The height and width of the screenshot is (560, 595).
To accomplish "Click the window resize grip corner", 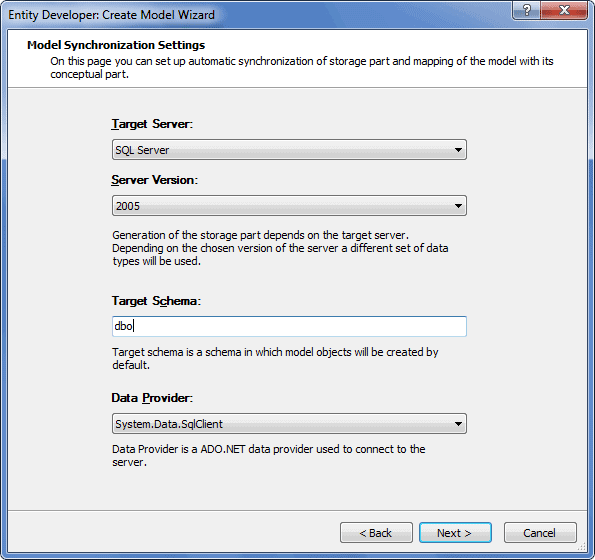I will [582, 546].
